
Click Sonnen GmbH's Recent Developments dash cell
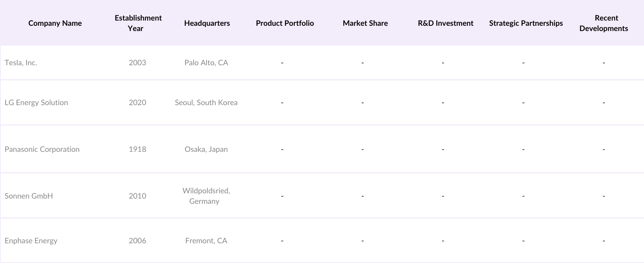[604, 196]
